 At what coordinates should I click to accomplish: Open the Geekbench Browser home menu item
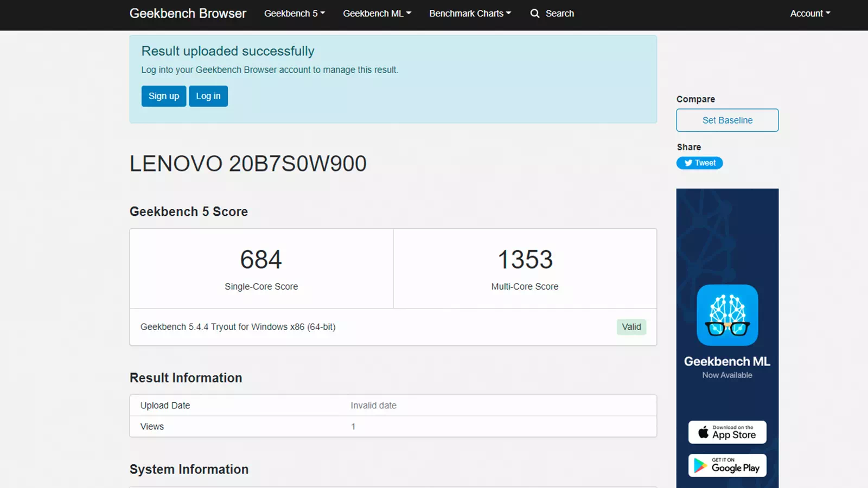(188, 13)
